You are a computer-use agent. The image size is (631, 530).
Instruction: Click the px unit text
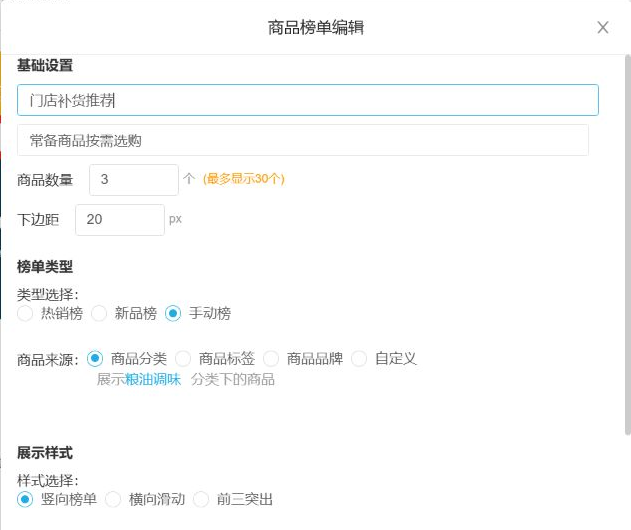175,219
